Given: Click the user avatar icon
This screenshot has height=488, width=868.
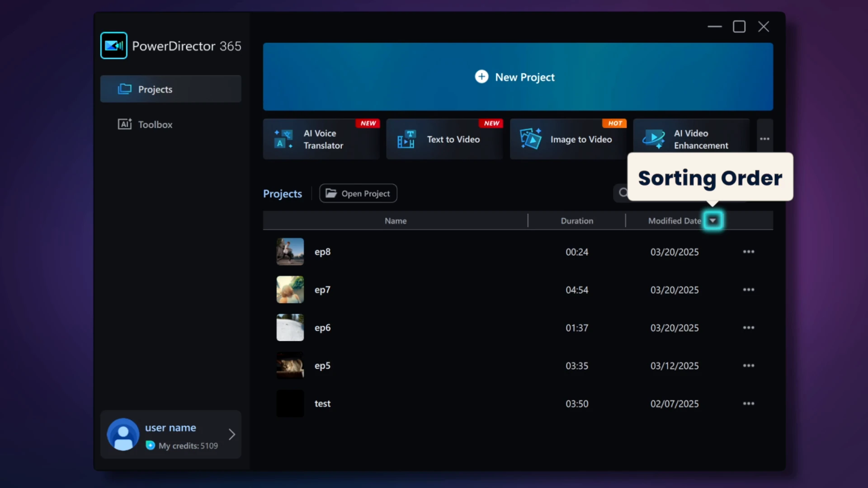Looking at the screenshot, I should pos(123,434).
